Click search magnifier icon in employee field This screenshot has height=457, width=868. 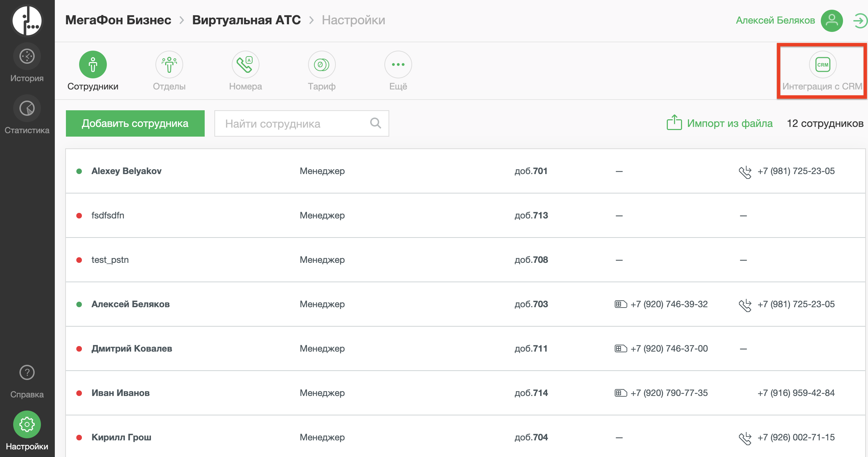tap(375, 123)
